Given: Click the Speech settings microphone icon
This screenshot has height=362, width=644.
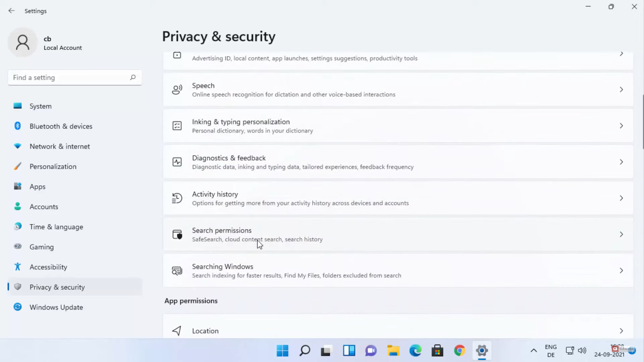Looking at the screenshot, I should 177,89.
